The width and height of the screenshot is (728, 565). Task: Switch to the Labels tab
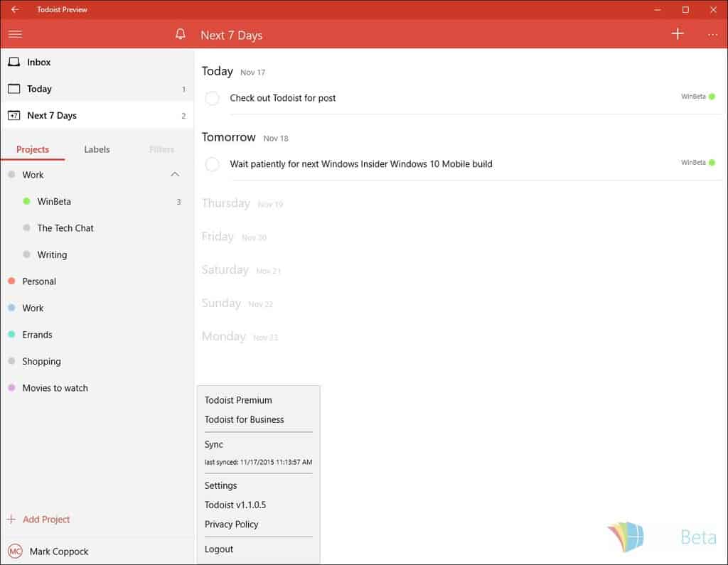coord(97,149)
